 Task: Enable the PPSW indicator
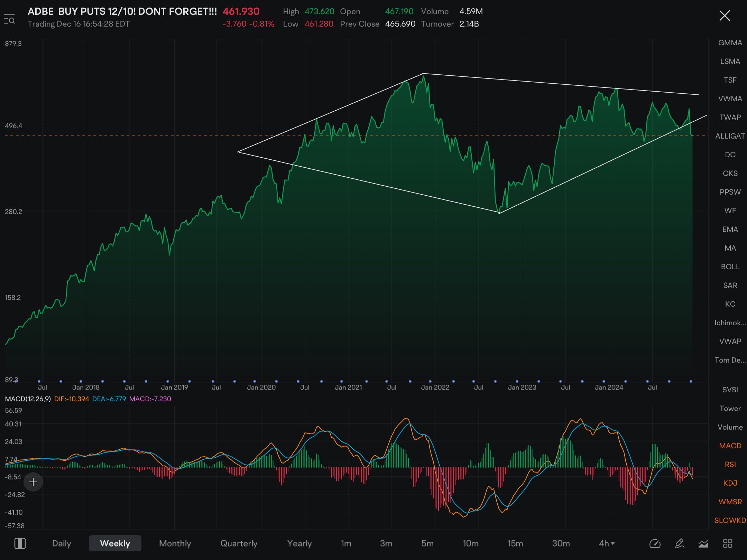730,192
